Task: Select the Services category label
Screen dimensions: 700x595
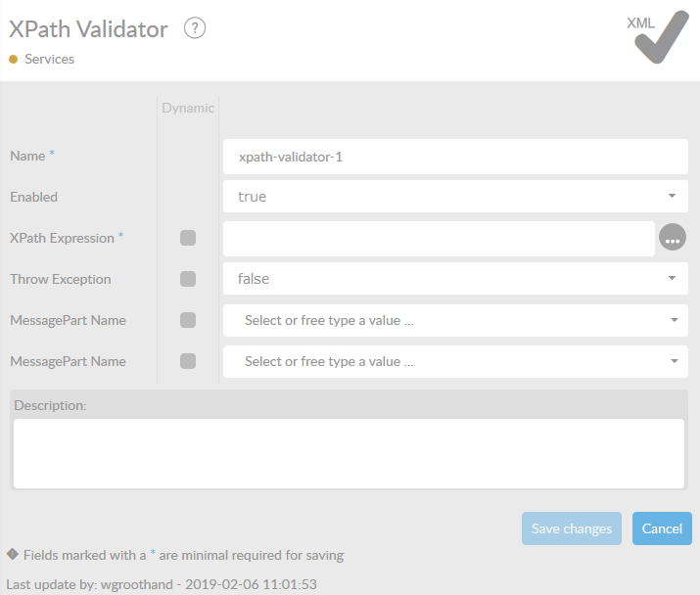Action: click(x=49, y=60)
